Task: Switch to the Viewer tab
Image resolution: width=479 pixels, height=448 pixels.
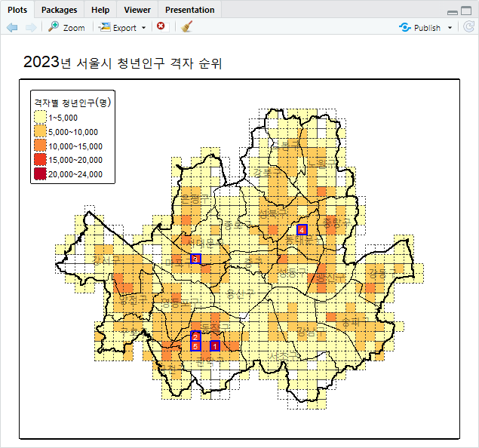Action: coord(137,10)
